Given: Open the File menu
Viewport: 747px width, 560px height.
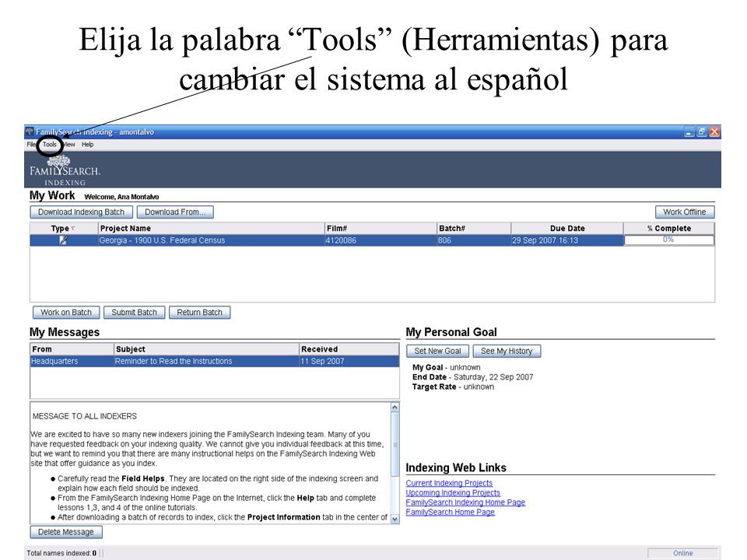Looking at the screenshot, I should [x=31, y=145].
